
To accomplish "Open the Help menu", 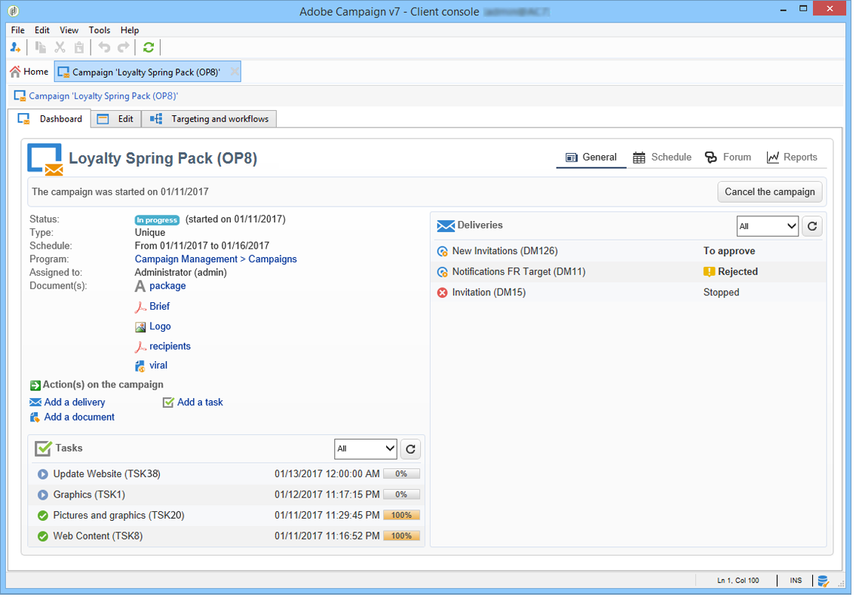I will pyautogui.click(x=130, y=30).
